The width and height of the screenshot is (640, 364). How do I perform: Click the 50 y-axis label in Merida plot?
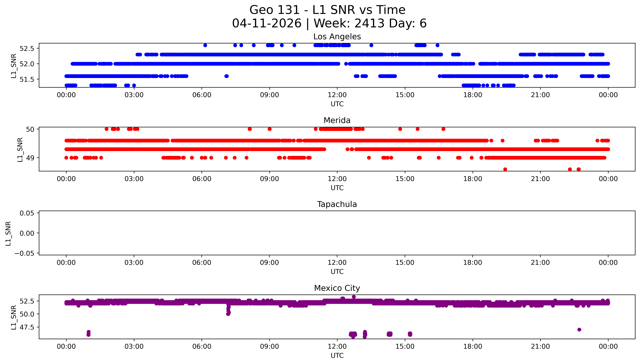(30, 129)
